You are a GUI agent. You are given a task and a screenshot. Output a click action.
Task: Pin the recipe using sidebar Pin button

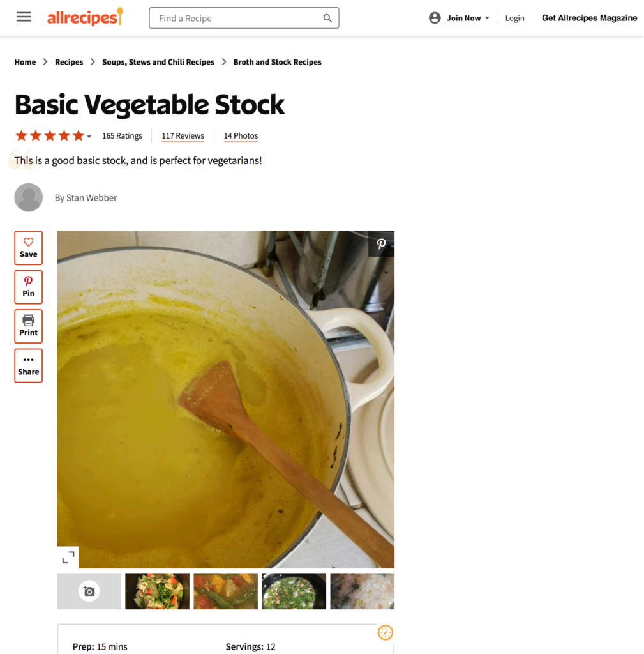pos(28,287)
